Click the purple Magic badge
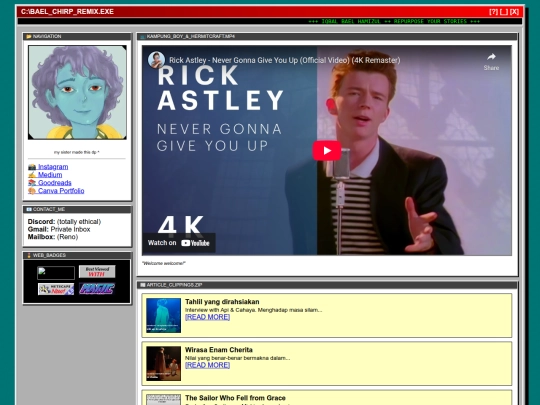 coord(97,289)
